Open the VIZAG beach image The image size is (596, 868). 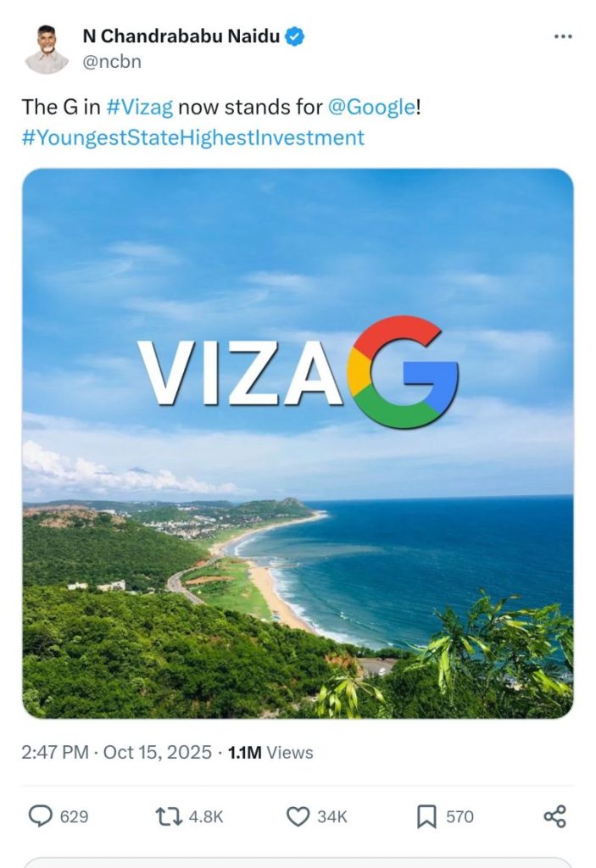point(298,443)
